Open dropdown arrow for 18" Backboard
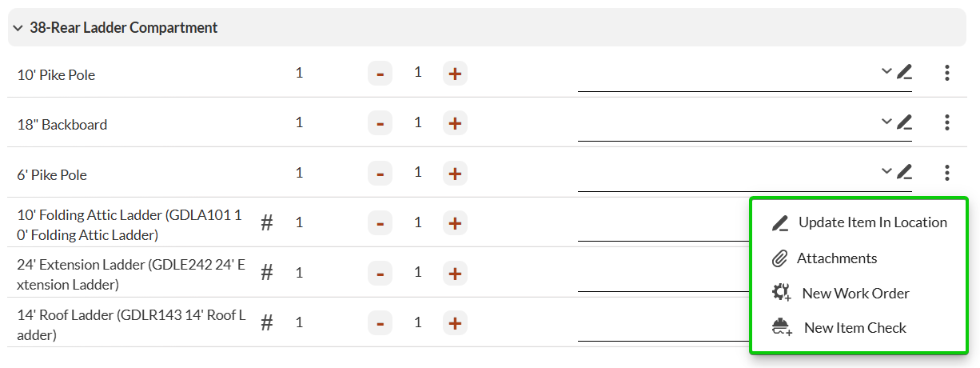Viewport: 980px width, 368px height. point(886,122)
